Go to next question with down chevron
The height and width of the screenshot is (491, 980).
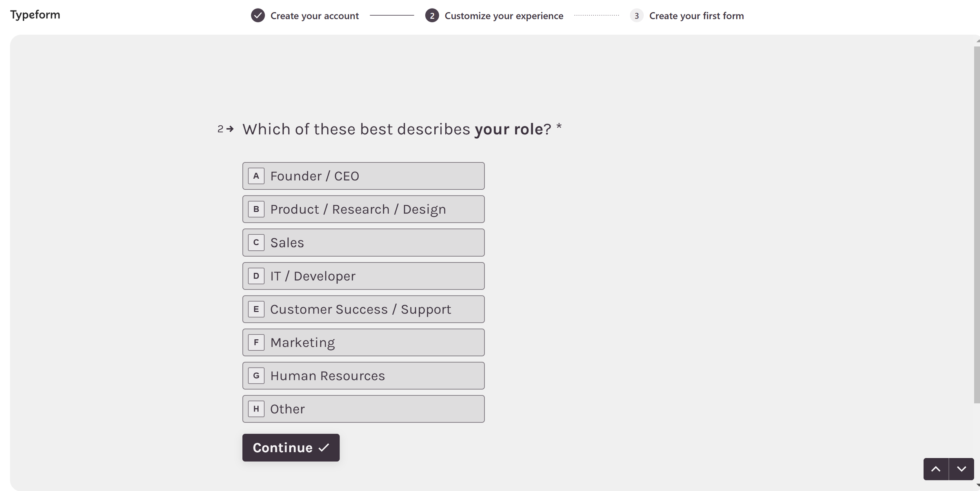coord(961,469)
